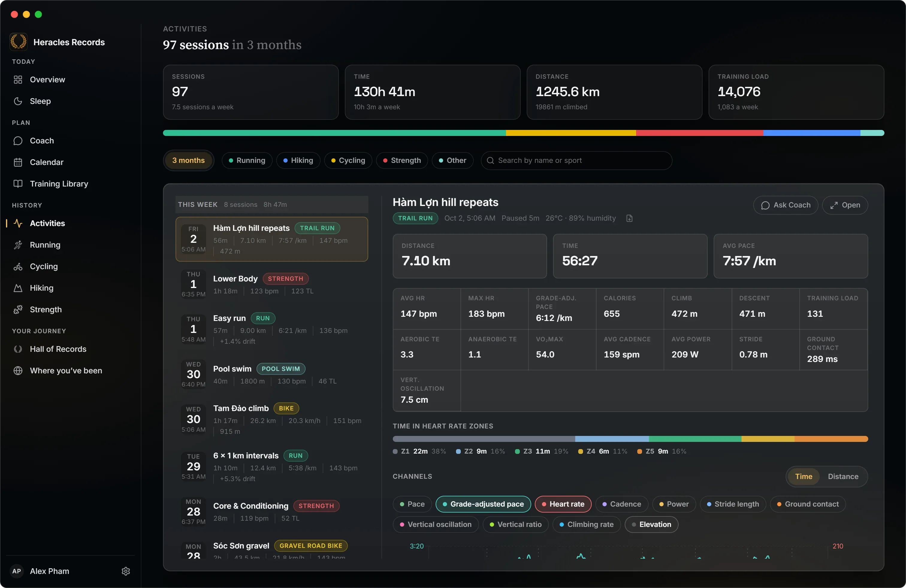Click the Cycling bike icon in sidebar
The width and height of the screenshot is (906, 588).
[x=18, y=267]
